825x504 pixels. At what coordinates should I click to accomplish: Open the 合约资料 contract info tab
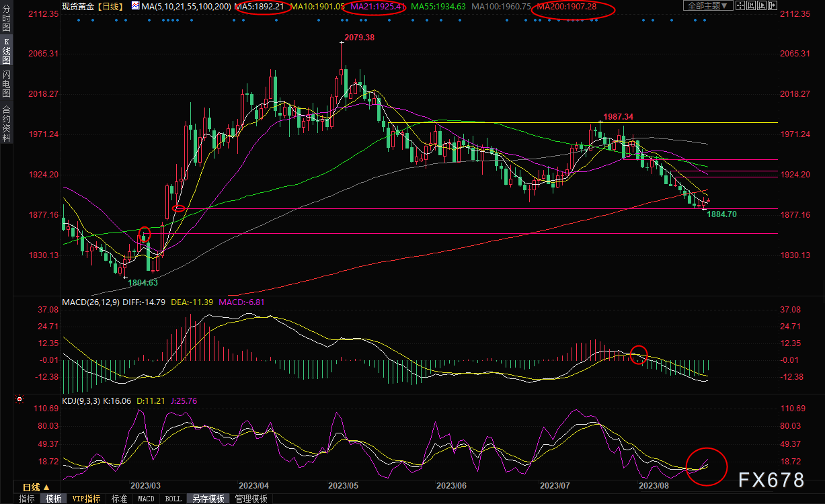[x=7, y=123]
